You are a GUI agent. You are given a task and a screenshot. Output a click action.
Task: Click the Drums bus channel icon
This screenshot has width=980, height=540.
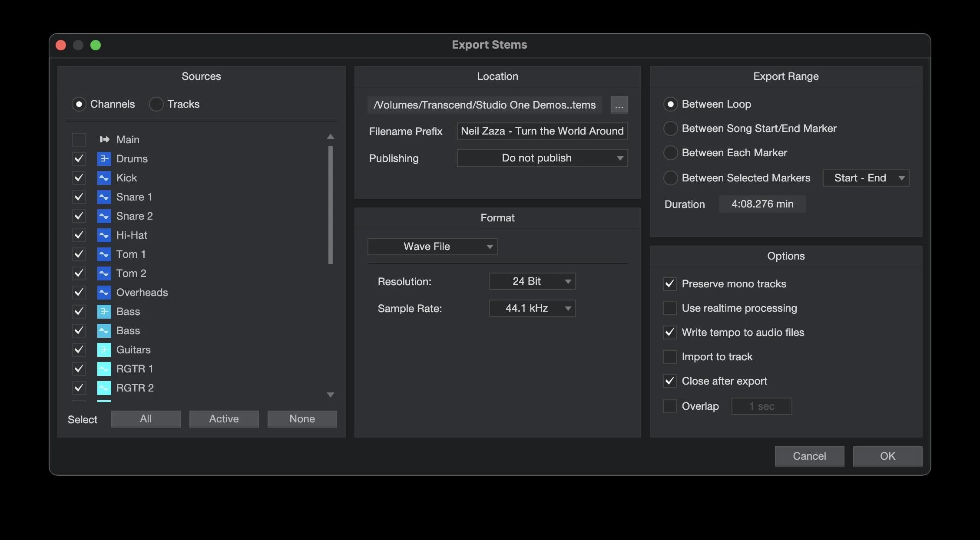click(x=104, y=158)
